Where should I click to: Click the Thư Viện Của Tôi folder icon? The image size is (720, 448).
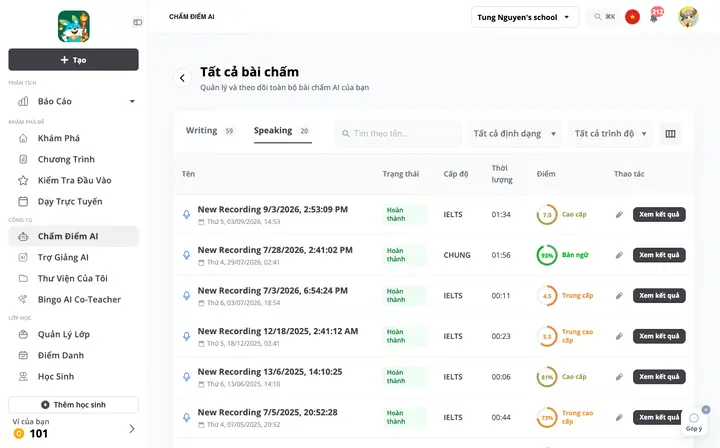click(x=23, y=278)
